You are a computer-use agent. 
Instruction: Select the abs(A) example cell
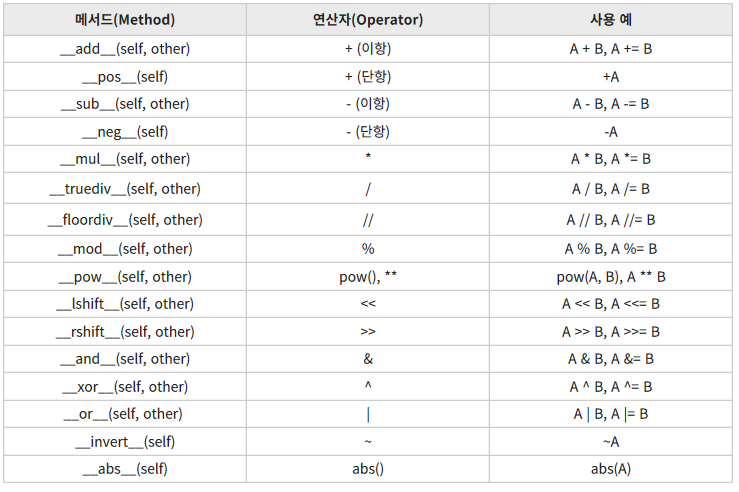[x=611, y=469]
